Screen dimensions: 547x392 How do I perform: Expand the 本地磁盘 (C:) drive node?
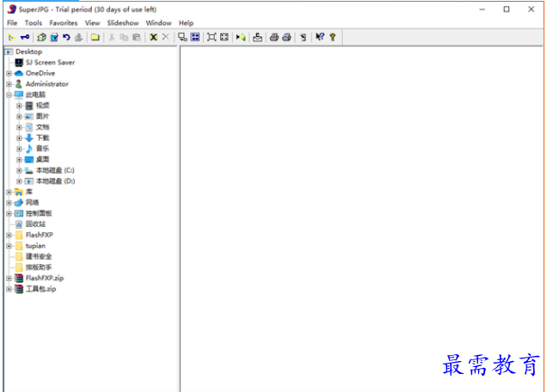click(x=19, y=170)
